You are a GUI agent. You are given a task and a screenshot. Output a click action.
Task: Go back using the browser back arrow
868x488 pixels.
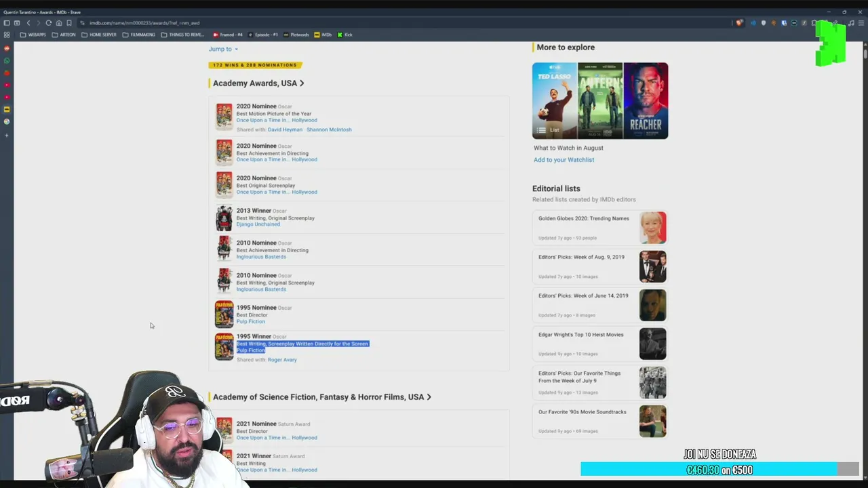click(28, 23)
